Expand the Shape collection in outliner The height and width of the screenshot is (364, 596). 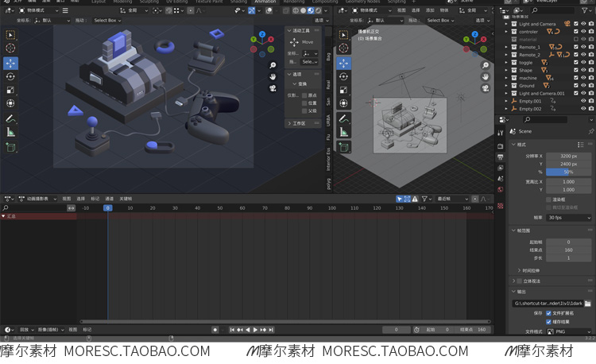point(506,70)
